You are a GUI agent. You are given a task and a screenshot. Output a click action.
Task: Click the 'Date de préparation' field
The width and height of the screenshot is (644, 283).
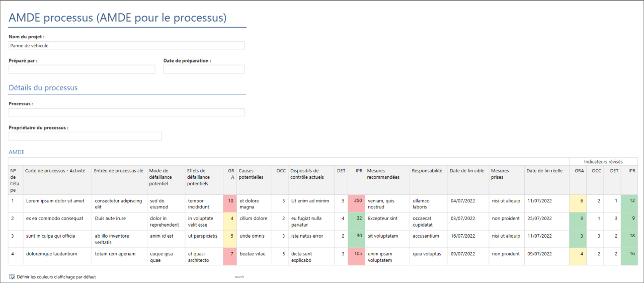click(x=204, y=69)
